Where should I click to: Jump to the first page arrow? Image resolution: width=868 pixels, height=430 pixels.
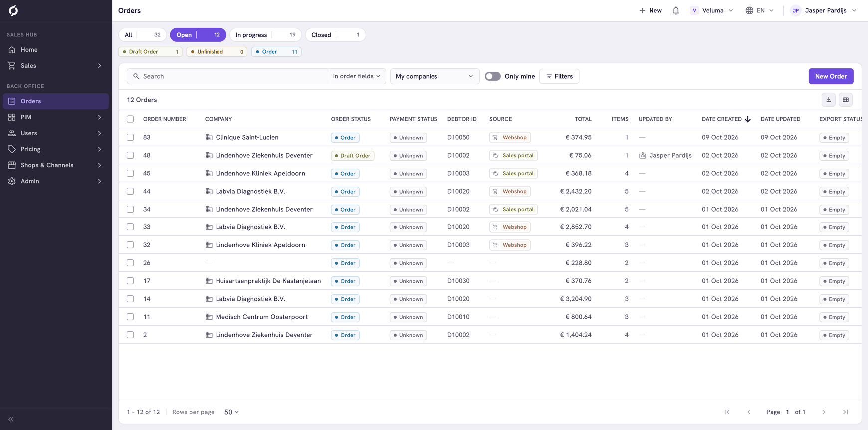point(727,412)
